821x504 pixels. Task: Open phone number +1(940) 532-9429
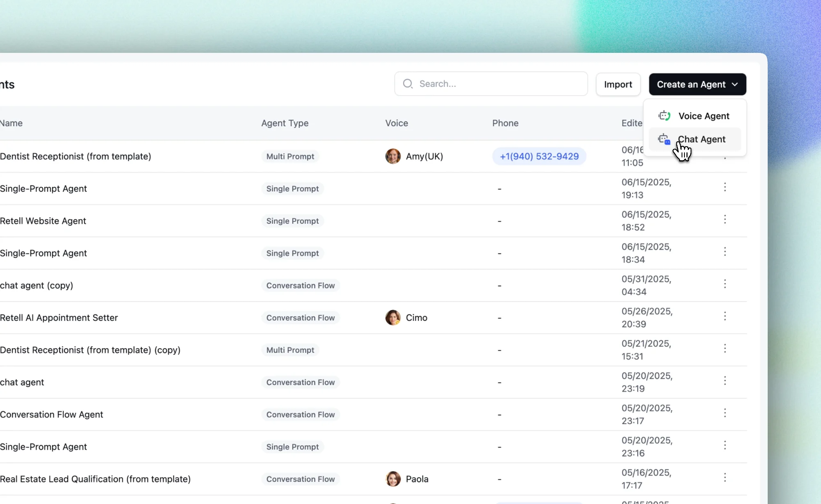point(539,156)
